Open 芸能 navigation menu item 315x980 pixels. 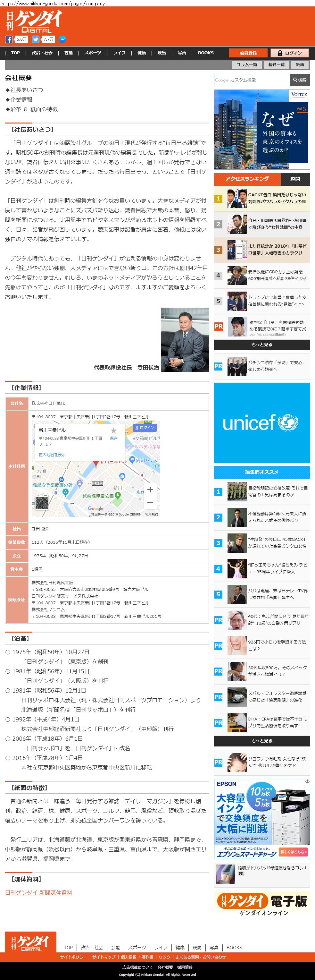tap(68, 53)
